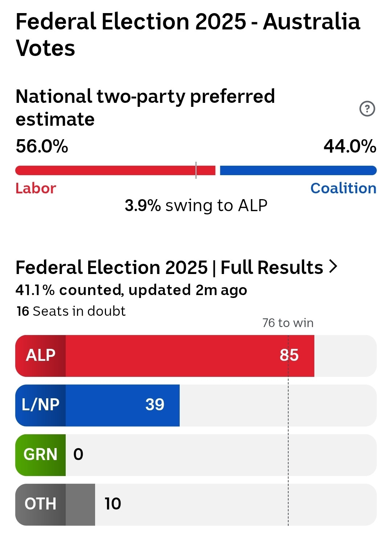Select the grey OTH party label
This screenshot has height=544, width=392.
[x=41, y=504]
